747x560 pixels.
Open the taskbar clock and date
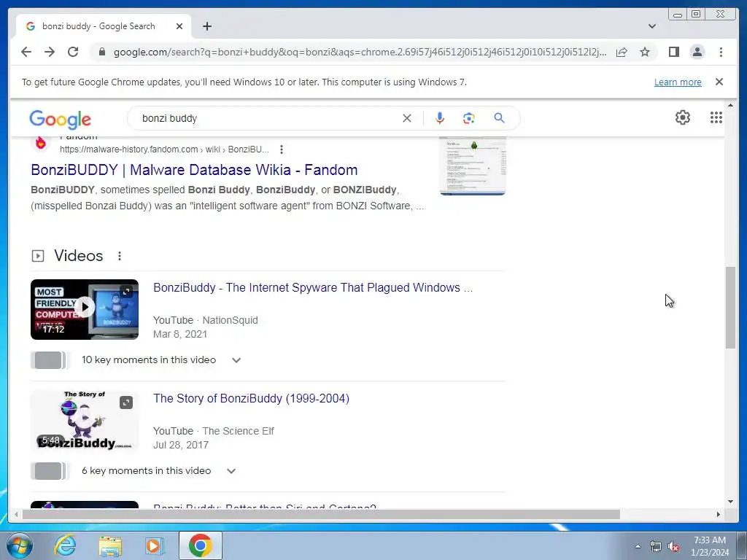point(710,546)
